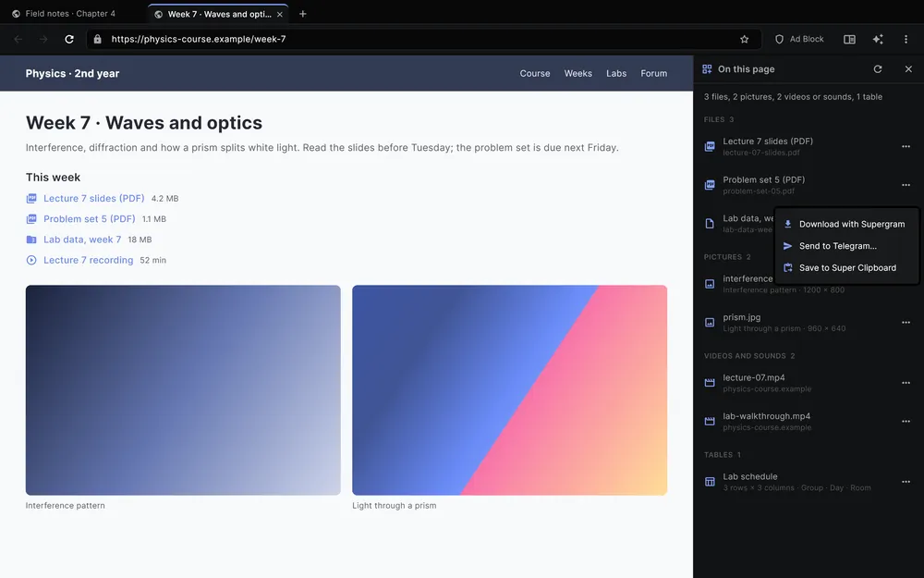Click the lock icon in address bar
The width and height of the screenshot is (924, 578).
click(98, 39)
